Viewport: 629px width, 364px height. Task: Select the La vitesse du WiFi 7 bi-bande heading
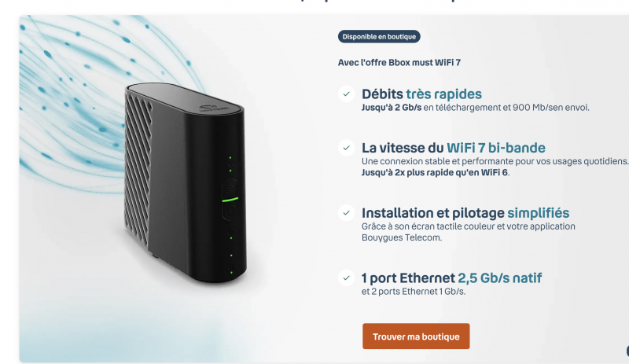(x=454, y=148)
